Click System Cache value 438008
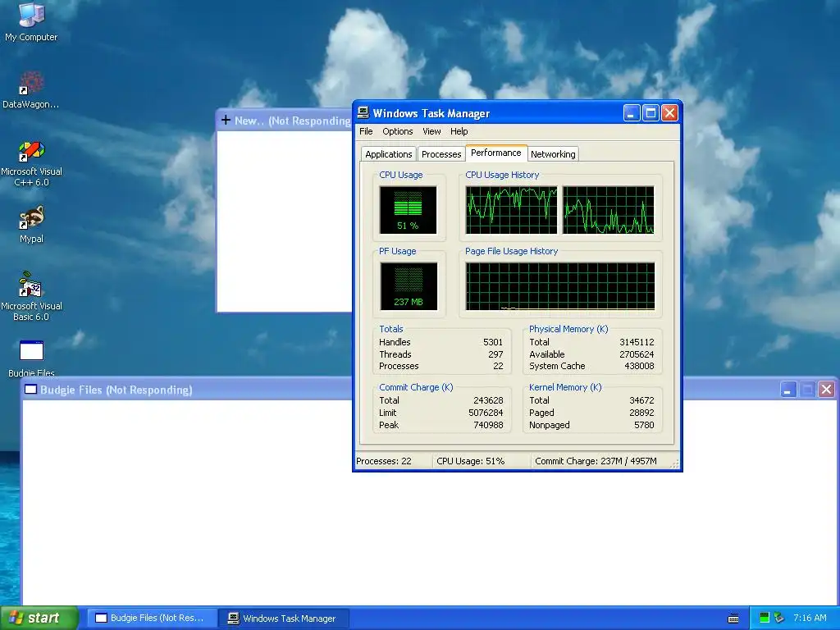Image resolution: width=840 pixels, height=630 pixels. (x=639, y=366)
